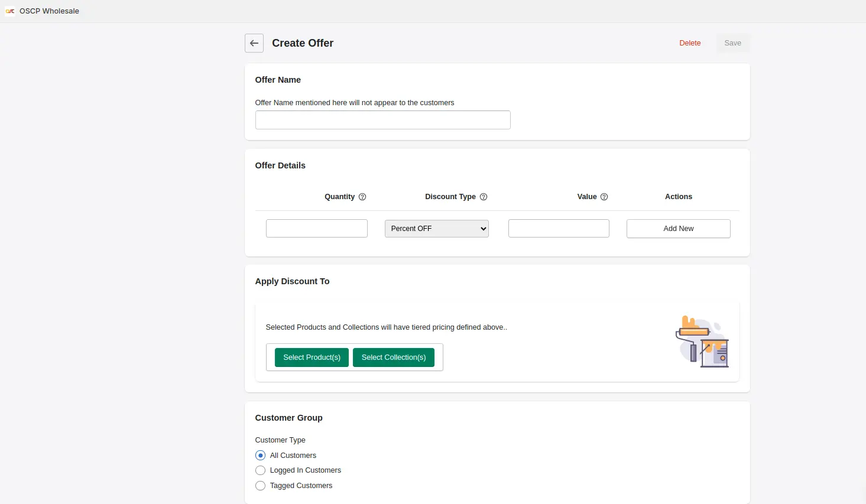Open the Select Product(s) picker
Screen dimensions: 866x504
[x=312, y=357]
